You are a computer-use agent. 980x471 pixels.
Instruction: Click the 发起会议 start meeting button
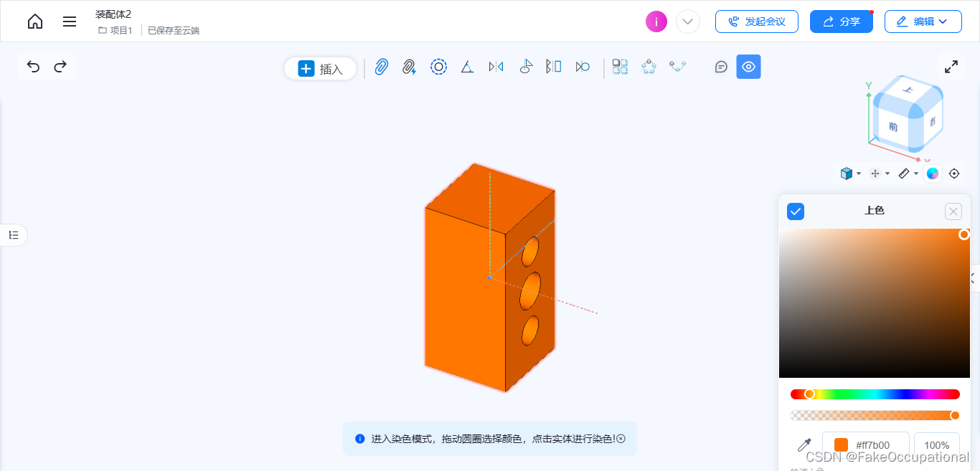pyautogui.click(x=756, y=22)
